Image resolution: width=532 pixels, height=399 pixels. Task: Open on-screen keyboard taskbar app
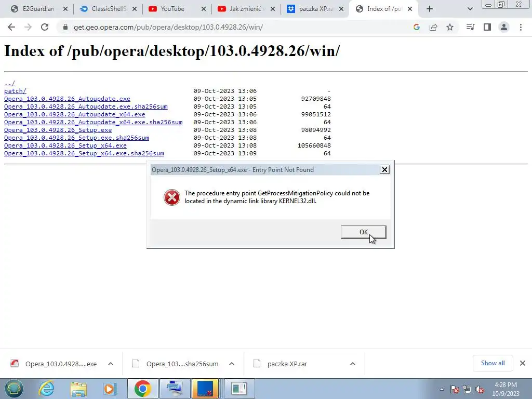pos(175,389)
